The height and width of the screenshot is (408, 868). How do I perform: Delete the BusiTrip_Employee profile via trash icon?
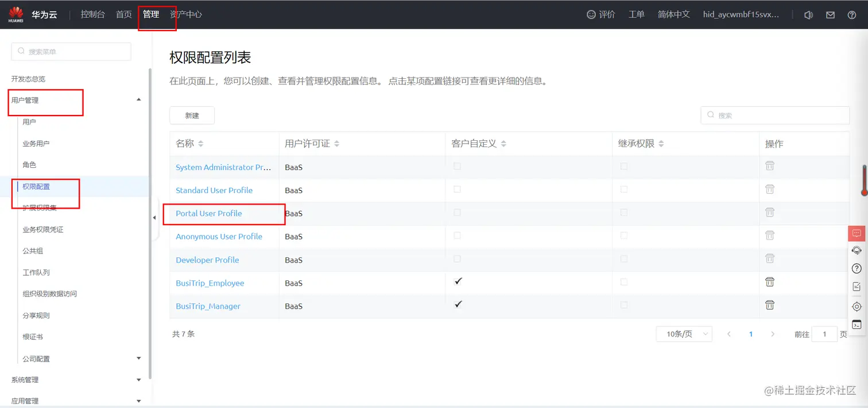point(770,282)
